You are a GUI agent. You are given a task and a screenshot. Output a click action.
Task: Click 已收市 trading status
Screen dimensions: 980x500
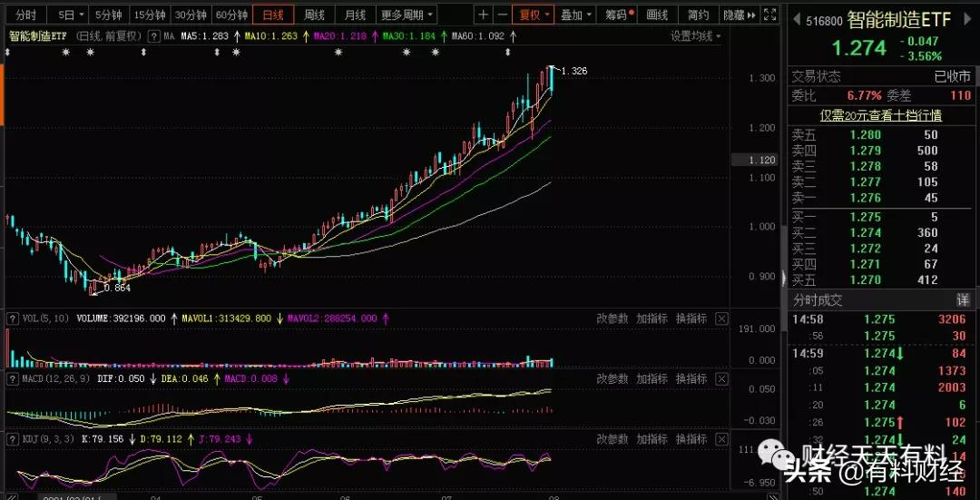click(953, 76)
